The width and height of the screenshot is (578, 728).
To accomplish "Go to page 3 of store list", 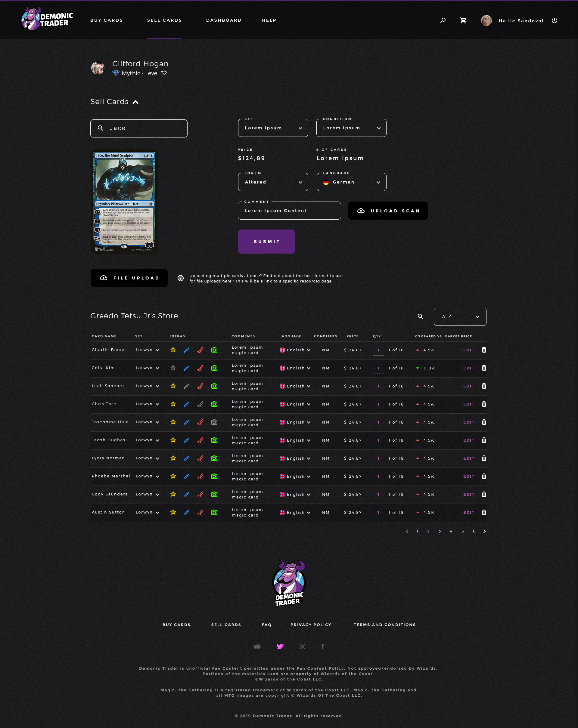I will tap(440, 531).
